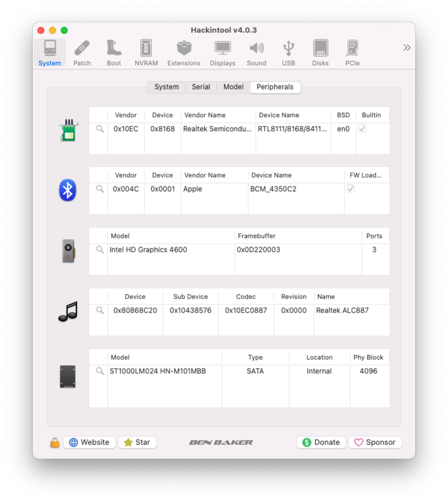Click the magnifier in the Realtek ethernet row
The width and height of the screenshot is (448, 502).
(x=100, y=129)
